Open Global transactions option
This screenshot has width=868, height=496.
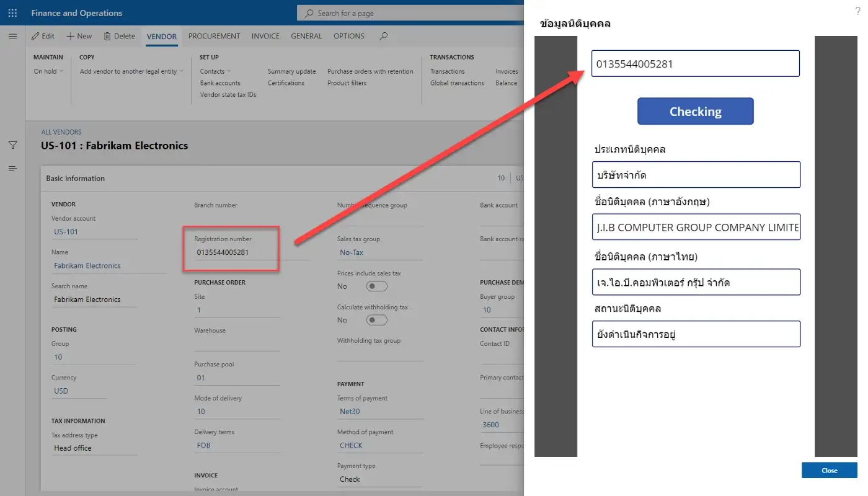point(458,83)
